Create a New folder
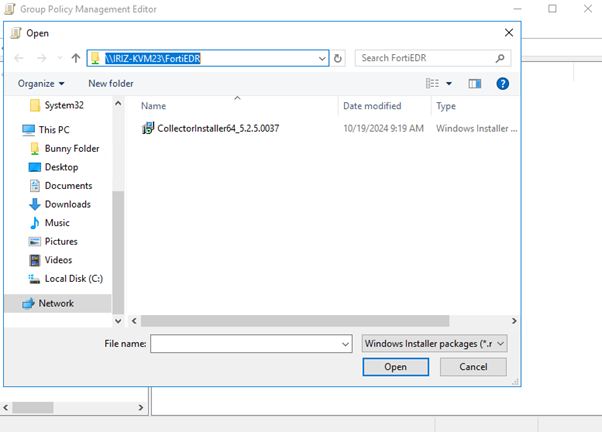 (x=111, y=83)
